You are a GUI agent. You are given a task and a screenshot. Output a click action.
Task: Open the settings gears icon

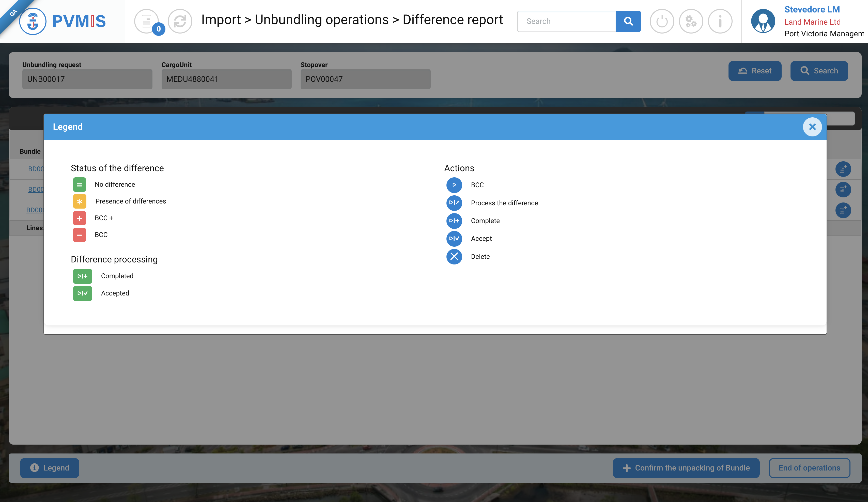691,21
